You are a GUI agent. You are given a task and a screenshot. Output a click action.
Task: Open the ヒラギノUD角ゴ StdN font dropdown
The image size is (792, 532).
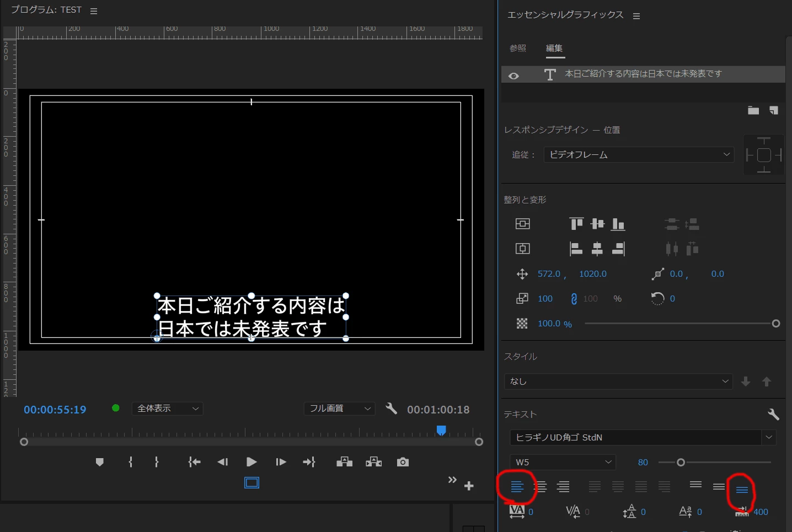click(643, 437)
